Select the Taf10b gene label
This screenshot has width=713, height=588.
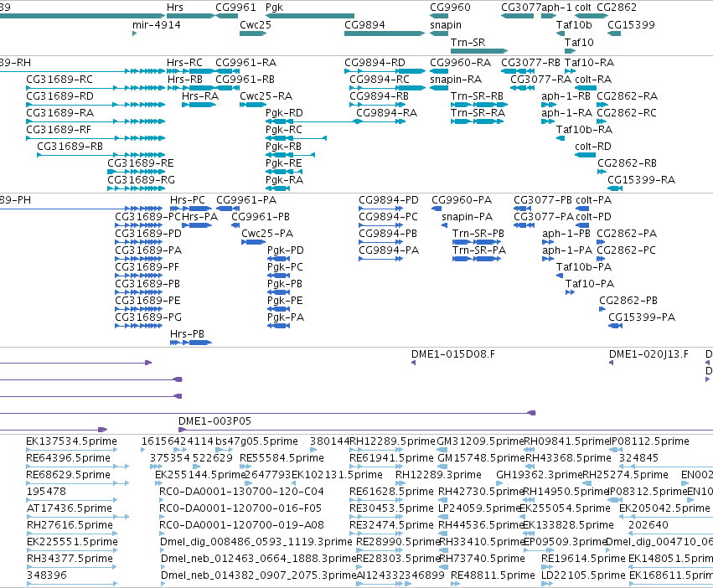(x=574, y=25)
